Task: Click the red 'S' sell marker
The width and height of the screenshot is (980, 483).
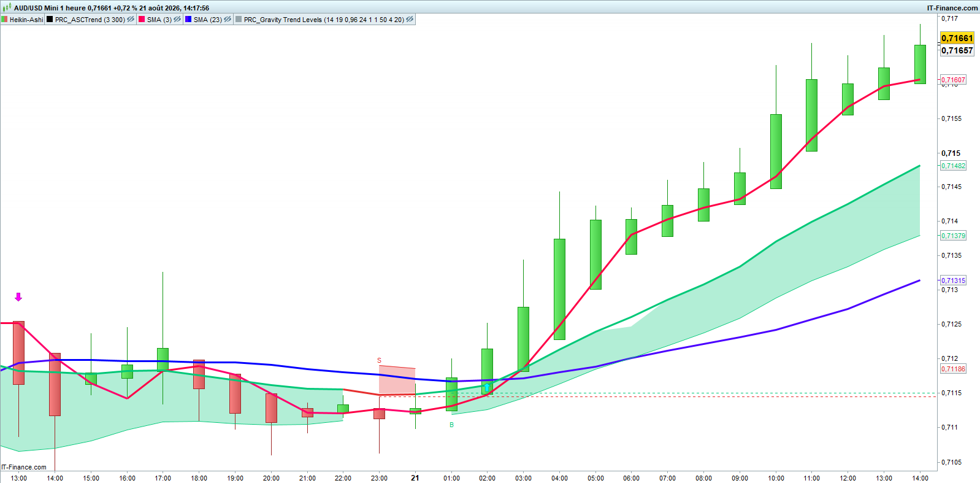Action: point(379,361)
